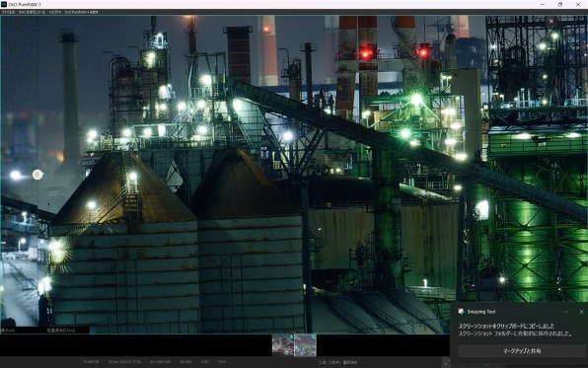This screenshot has width=588, height=368.
Task: Open the DxO 光学モジュール menu
Action: point(32,12)
